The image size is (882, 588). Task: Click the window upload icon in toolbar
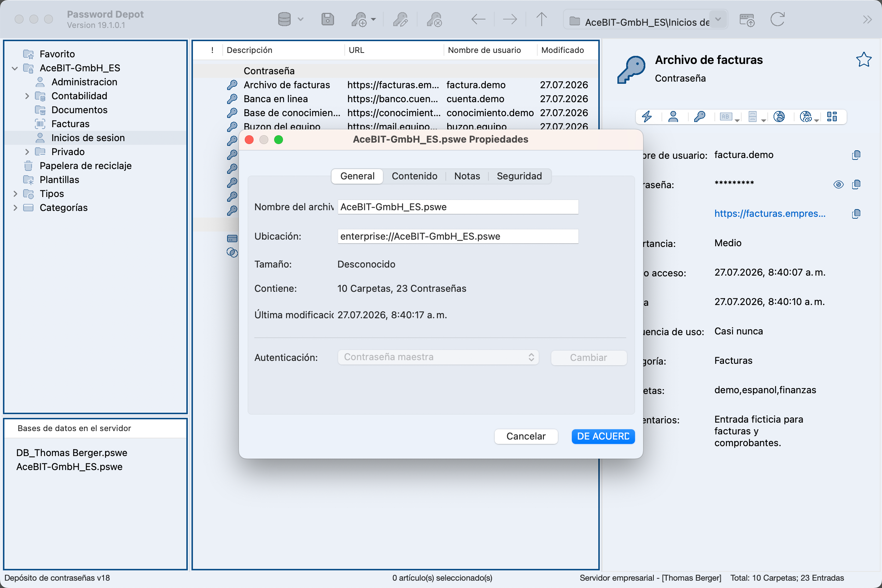click(747, 19)
